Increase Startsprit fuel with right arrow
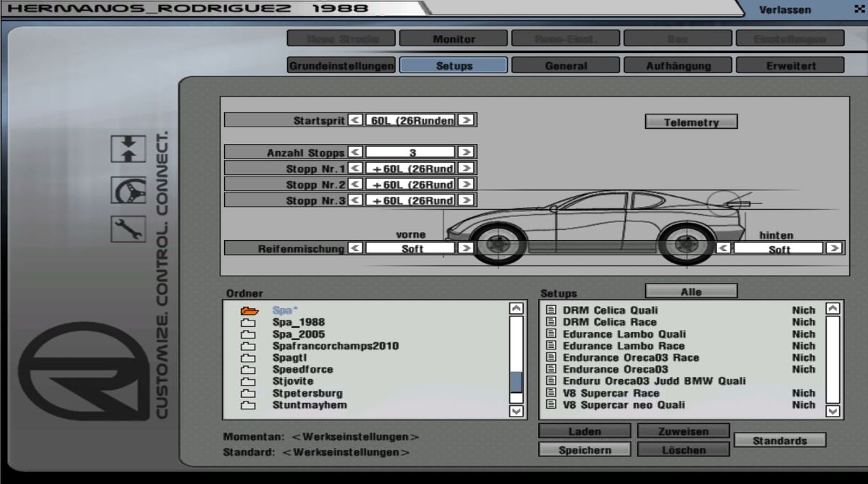This screenshot has height=484, width=868. coord(467,120)
